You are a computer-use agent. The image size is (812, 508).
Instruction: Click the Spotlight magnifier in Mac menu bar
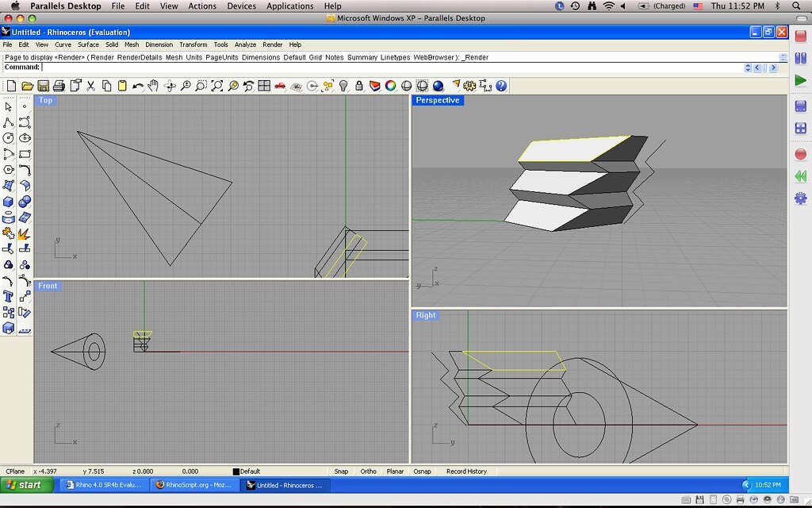tap(796, 6)
